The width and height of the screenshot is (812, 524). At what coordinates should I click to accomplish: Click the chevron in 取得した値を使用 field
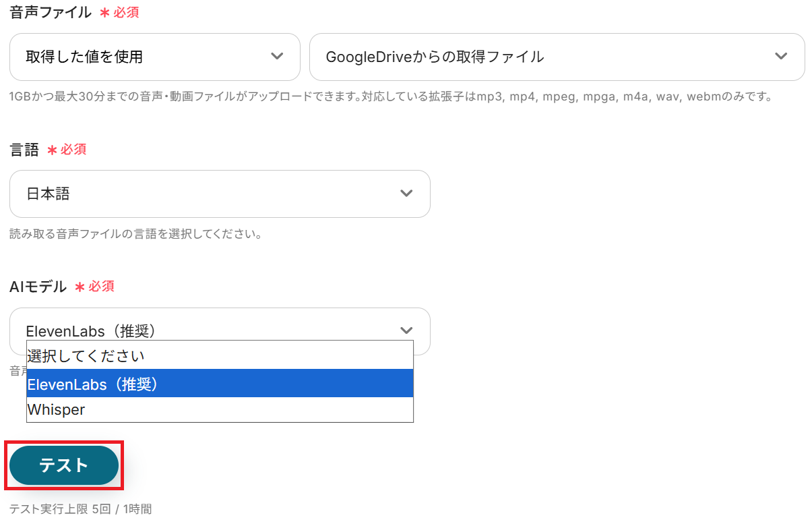point(277,57)
